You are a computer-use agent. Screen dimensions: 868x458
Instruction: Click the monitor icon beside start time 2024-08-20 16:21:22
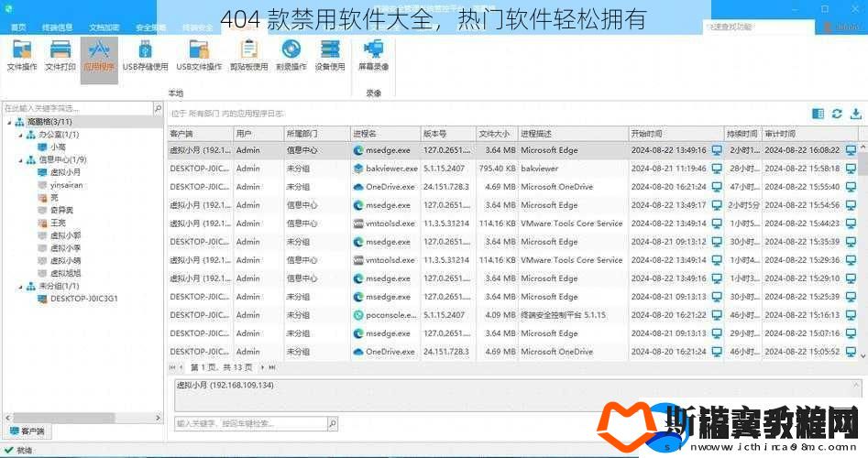pyautogui.click(x=717, y=315)
